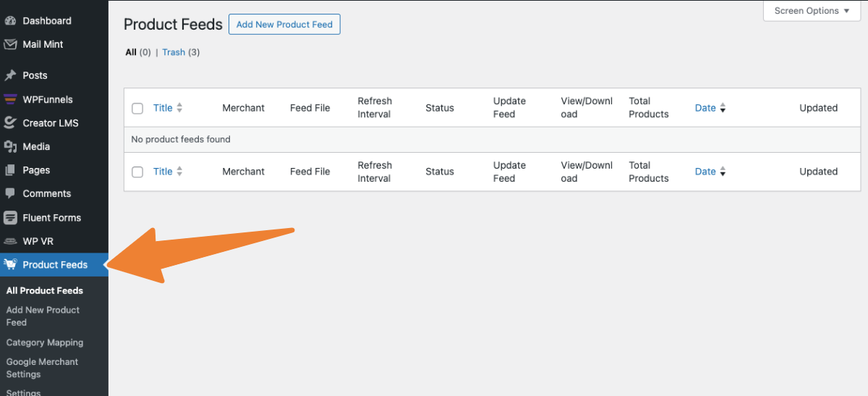
Task: Expand the Screen Options dropdown
Action: [812, 11]
